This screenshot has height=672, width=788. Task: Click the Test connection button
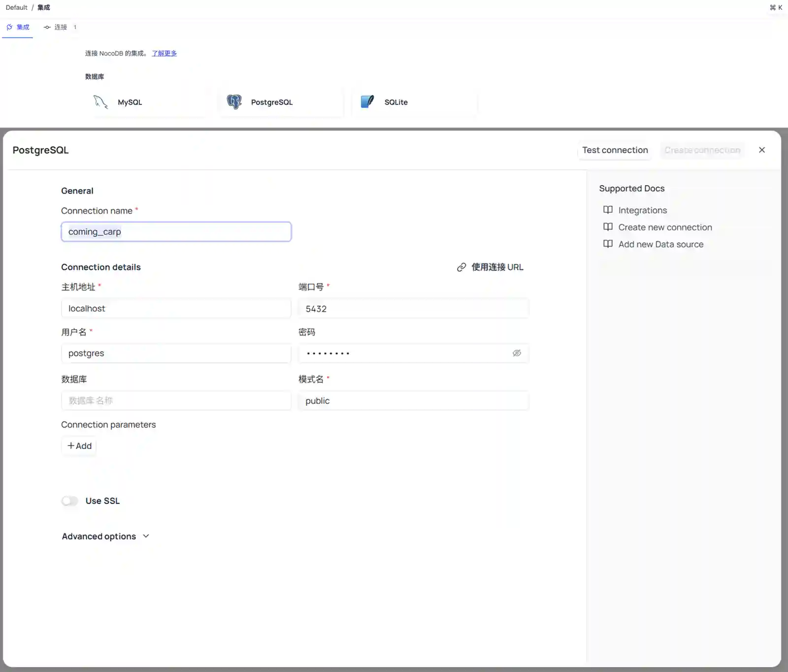tap(615, 150)
